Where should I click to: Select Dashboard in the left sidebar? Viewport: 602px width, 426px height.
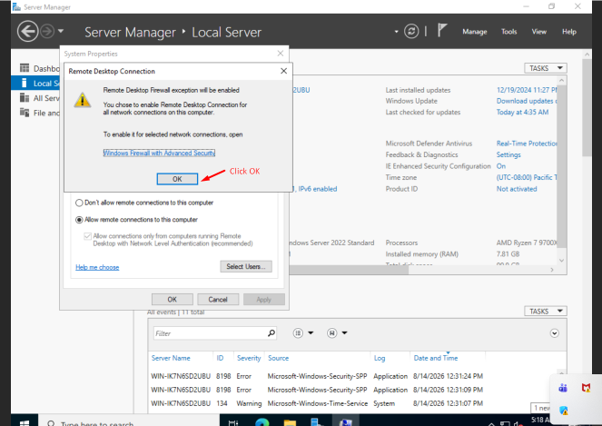[x=40, y=68]
